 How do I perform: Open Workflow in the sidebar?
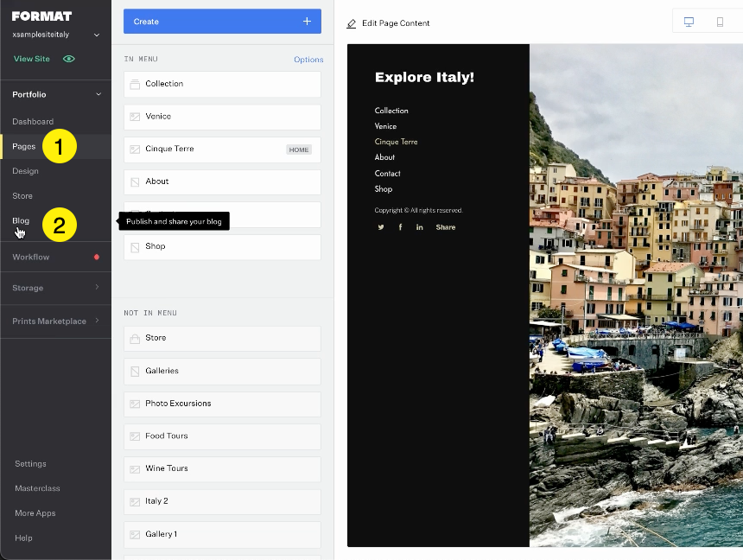point(31,257)
